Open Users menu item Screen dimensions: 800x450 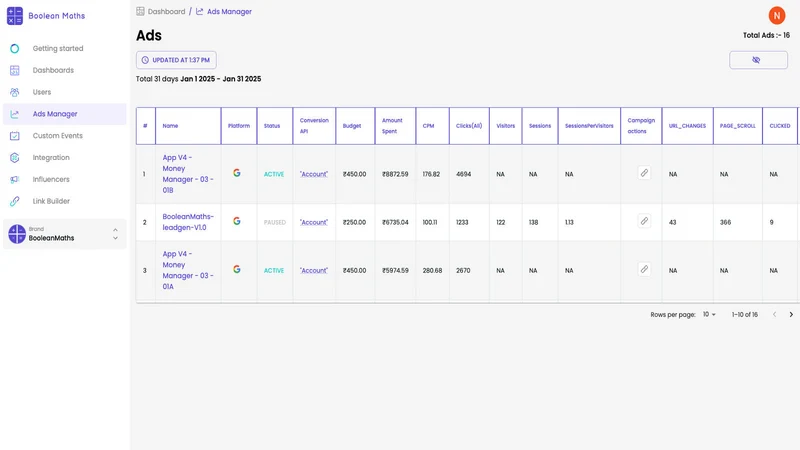click(x=65, y=92)
